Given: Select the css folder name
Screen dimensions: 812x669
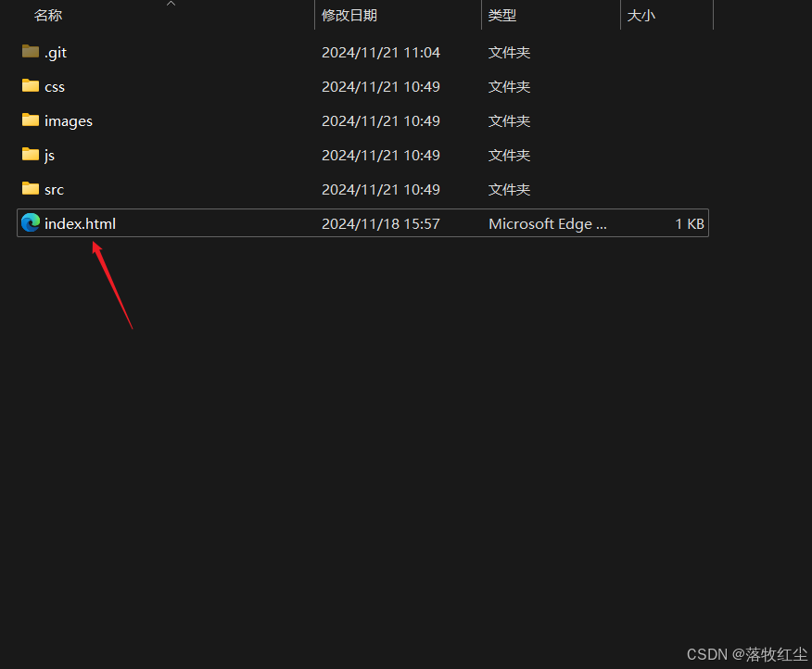Looking at the screenshot, I should coord(55,87).
